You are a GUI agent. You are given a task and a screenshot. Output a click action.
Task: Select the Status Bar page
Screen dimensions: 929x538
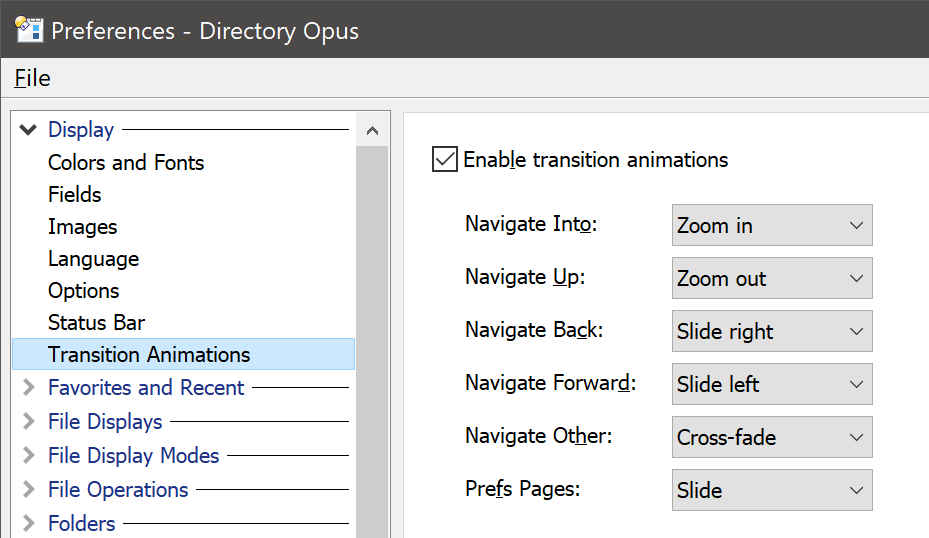click(x=97, y=323)
